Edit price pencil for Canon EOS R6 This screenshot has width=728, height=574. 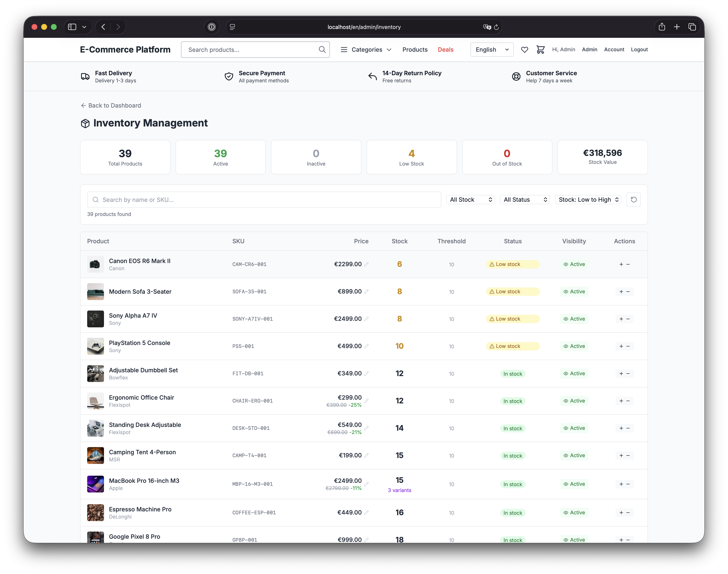(x=367, y=264)
